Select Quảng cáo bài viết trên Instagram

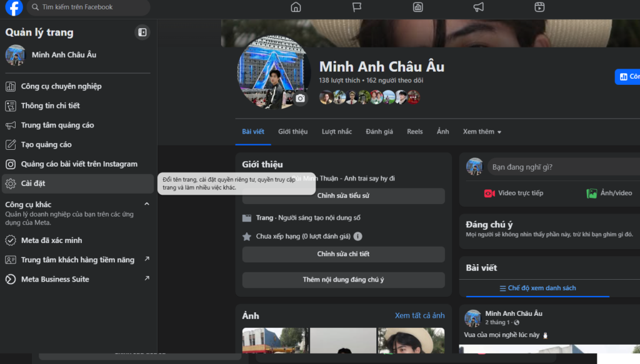pos(76,164)
